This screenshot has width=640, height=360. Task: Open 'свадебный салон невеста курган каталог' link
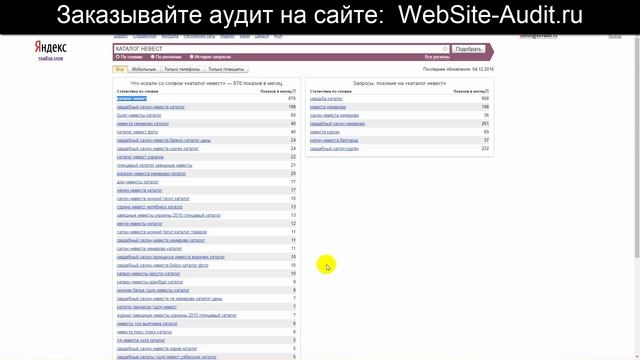(158, 149)
